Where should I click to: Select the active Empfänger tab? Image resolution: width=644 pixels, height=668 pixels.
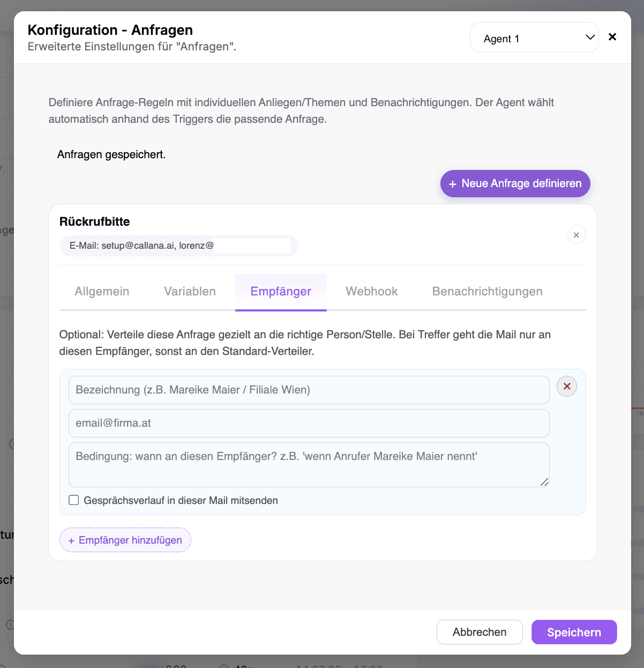tap(281, 292)
